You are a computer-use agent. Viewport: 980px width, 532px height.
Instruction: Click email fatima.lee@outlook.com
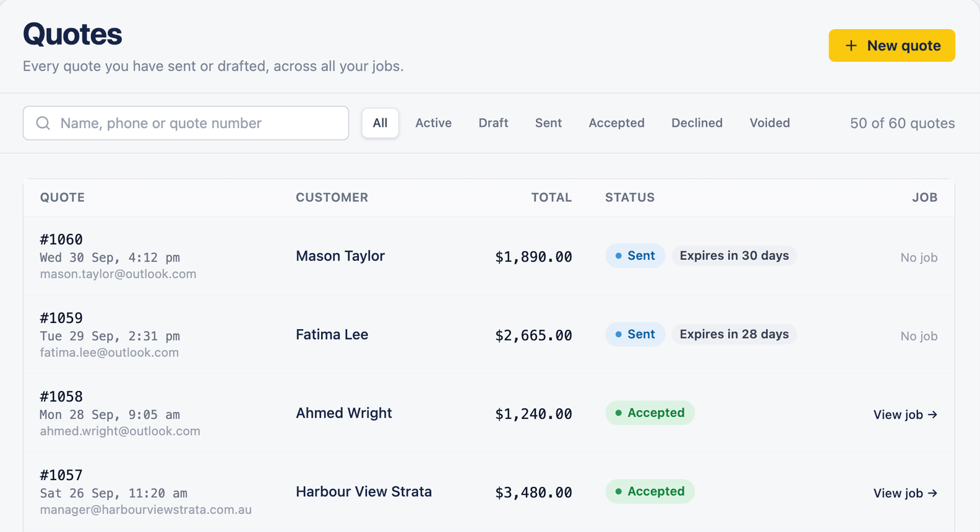110,353
